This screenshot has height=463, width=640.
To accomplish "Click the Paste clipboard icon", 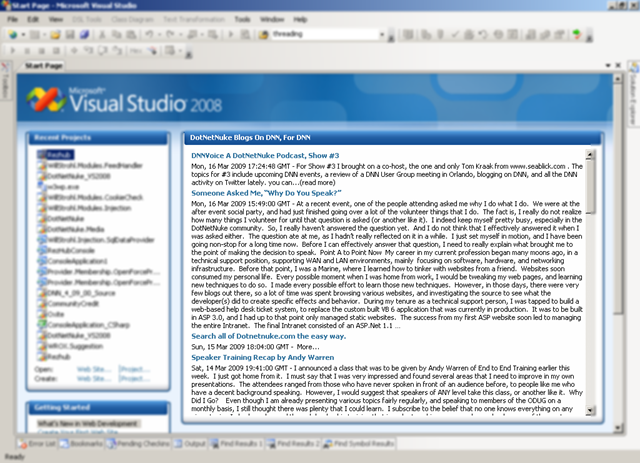I will tap(131, 35).
